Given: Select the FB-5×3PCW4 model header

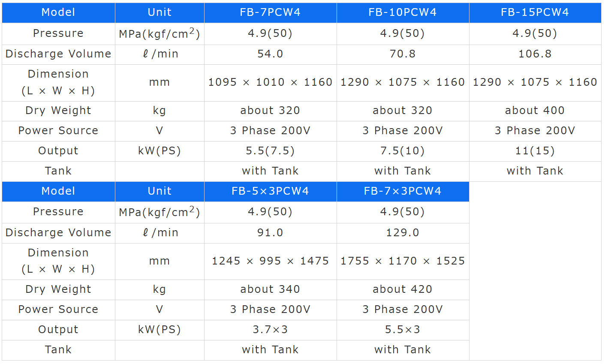Looking at the screenshot, I should pos(270,191).
